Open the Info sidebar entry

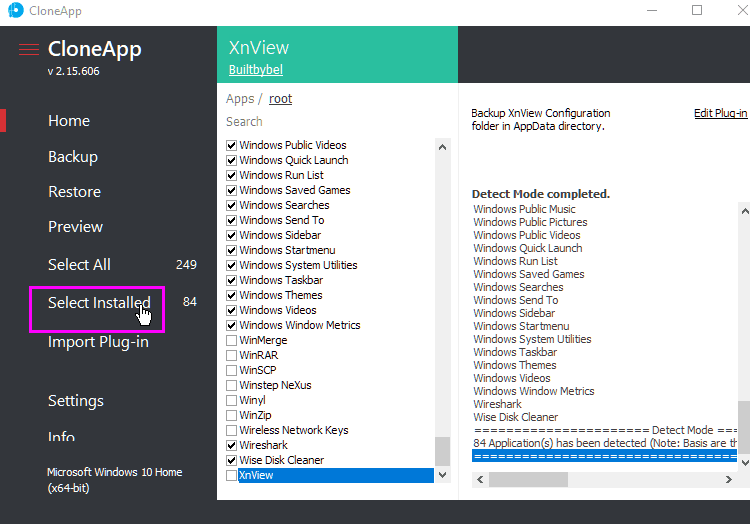61,436
